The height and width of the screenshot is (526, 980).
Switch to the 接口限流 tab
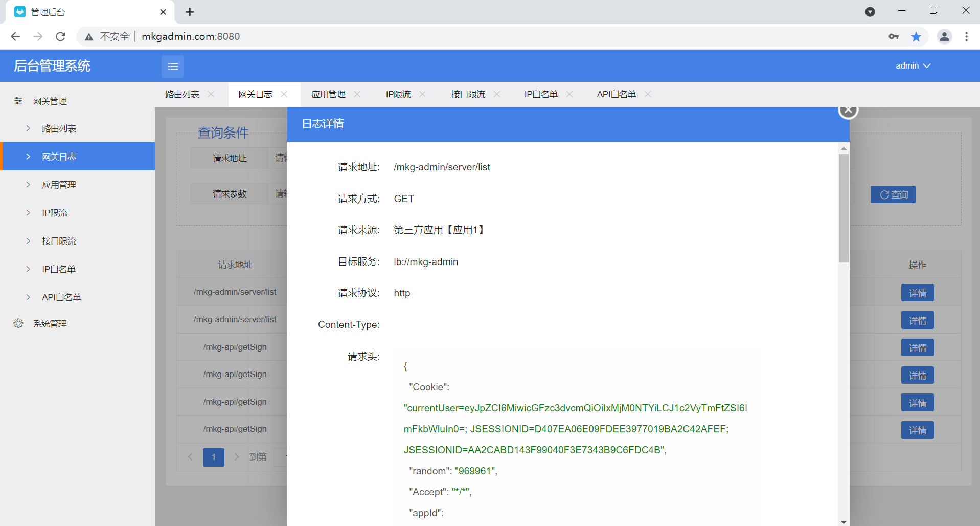pyautogui.click(x=468, y=95)
